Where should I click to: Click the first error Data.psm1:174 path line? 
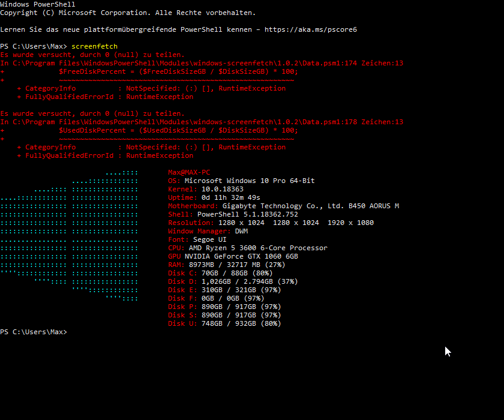[x=202, y=63]
